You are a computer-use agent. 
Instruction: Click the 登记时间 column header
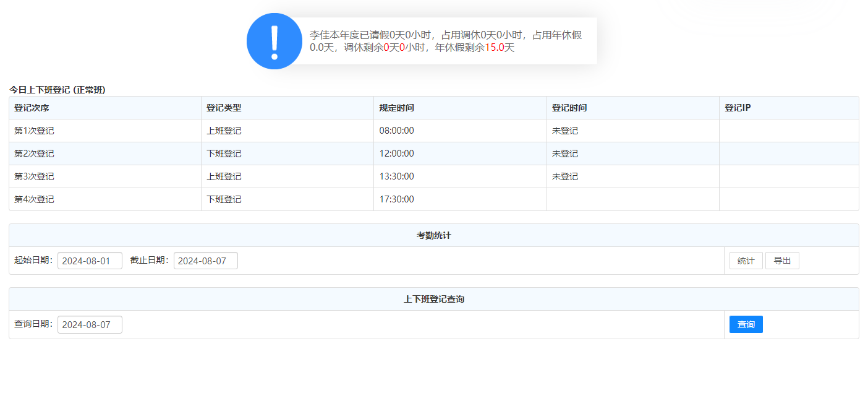point(569,108)
